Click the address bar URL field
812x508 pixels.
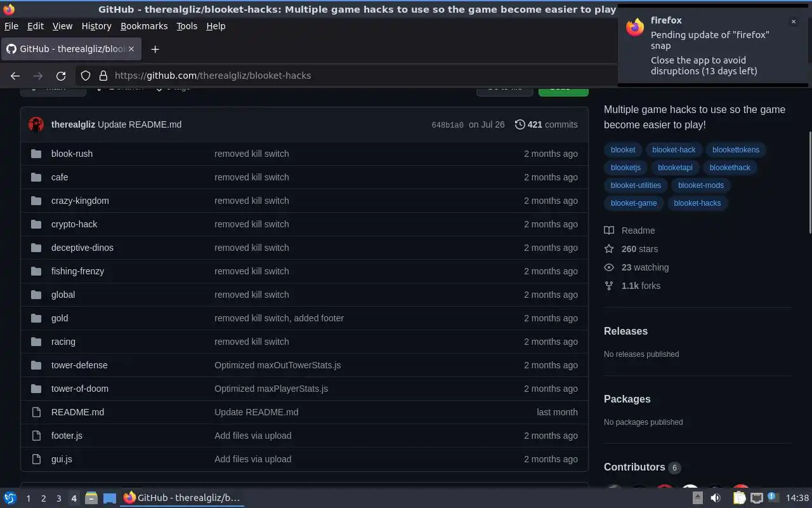coord(346,76)
